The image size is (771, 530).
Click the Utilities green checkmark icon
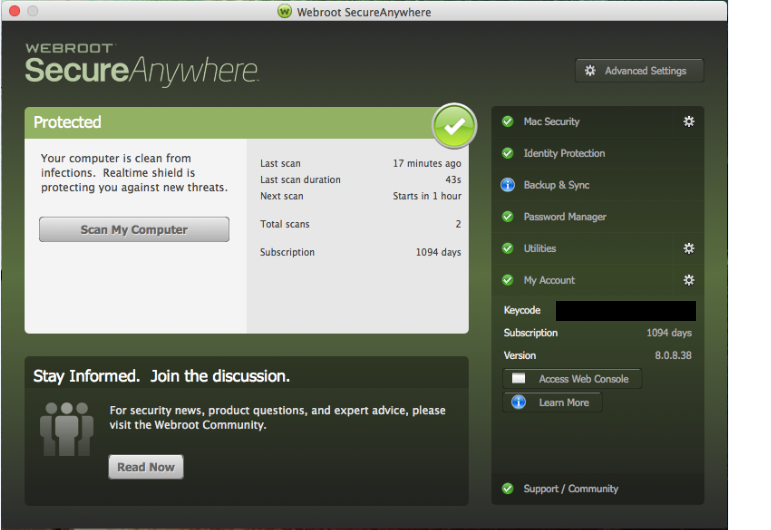[507, 248]
